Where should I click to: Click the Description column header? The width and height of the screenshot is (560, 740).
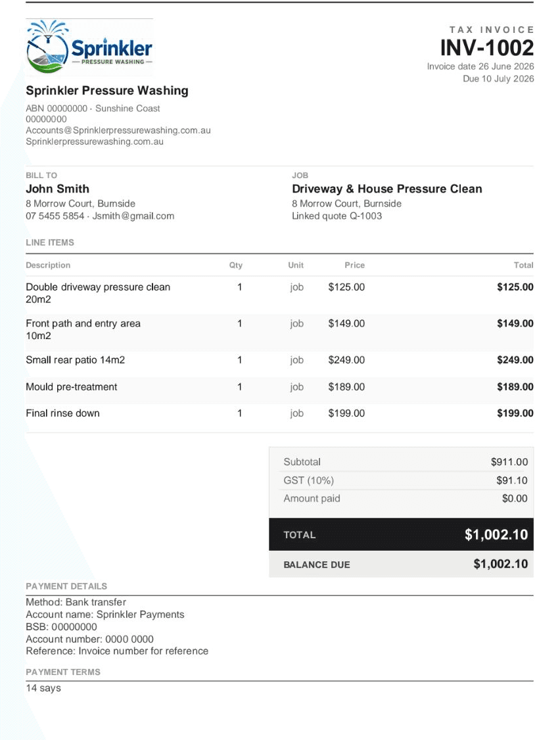(48, 266)
